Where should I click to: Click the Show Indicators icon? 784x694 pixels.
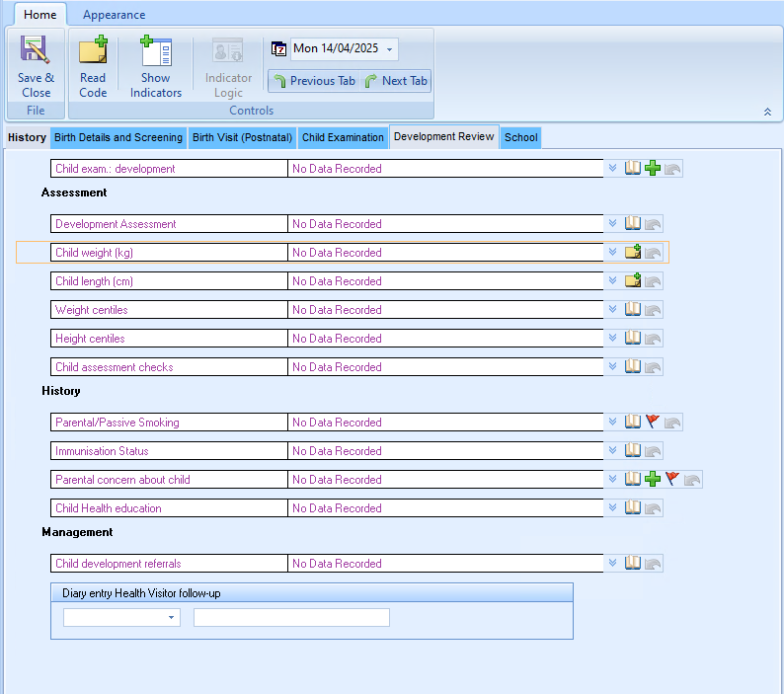point(155,51)
